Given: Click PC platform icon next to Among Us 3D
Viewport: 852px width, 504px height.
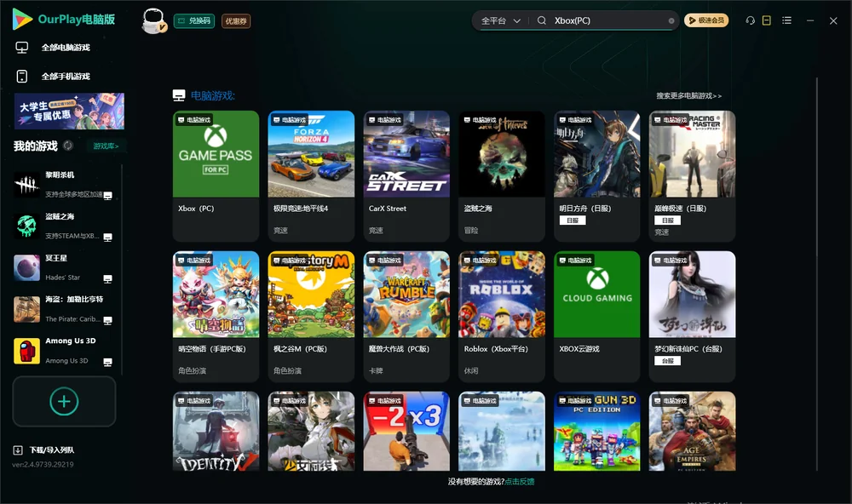Looking at the screenshot, I should click(107, 363).
